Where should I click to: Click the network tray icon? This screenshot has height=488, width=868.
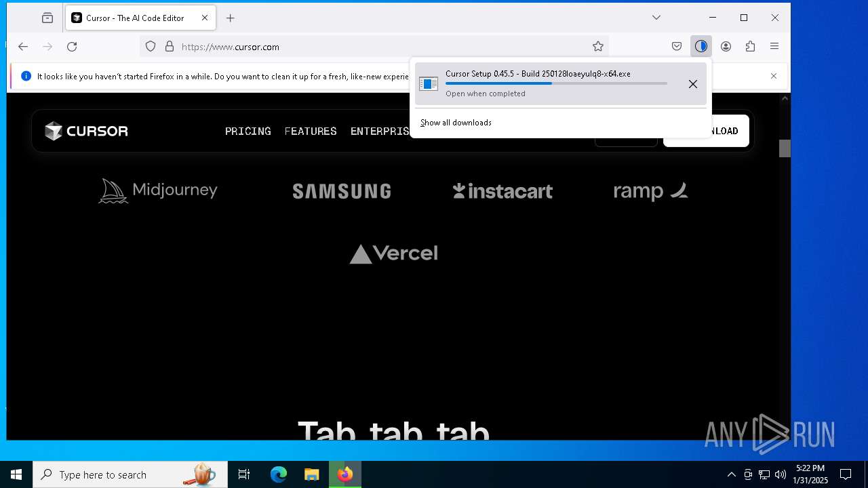coord(764,474)
